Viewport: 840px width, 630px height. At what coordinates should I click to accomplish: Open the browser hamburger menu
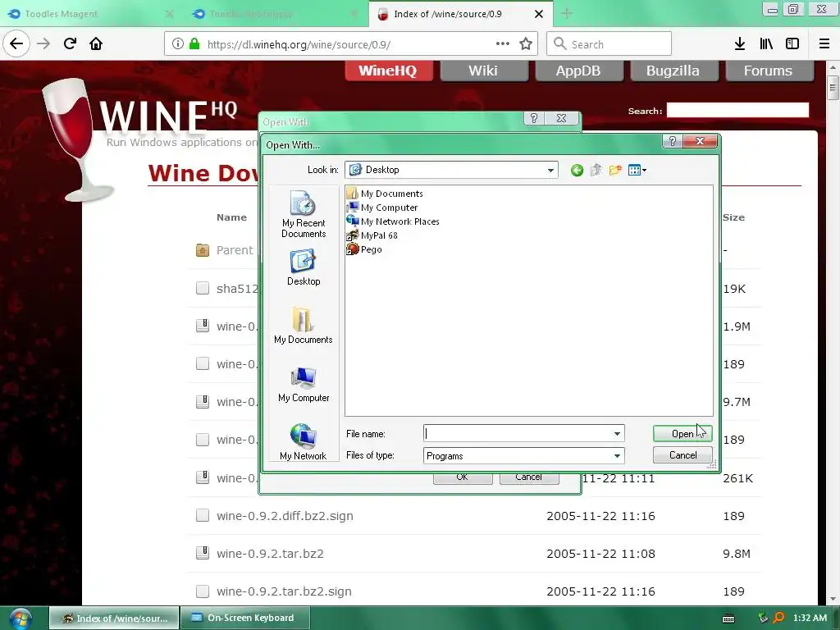point(824,44)
